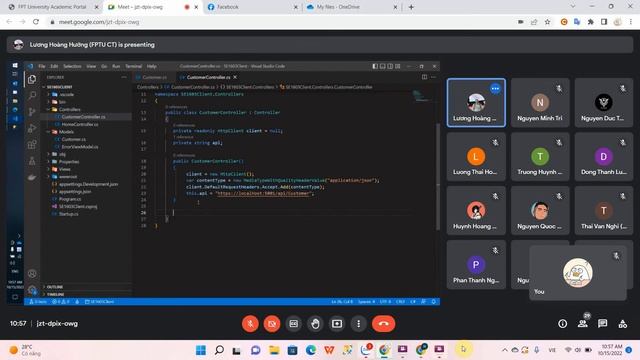Viewport: 640px width, 360px height.
Task: Open VS Code Run and Debug icon
Action: [x=32, y=128]
